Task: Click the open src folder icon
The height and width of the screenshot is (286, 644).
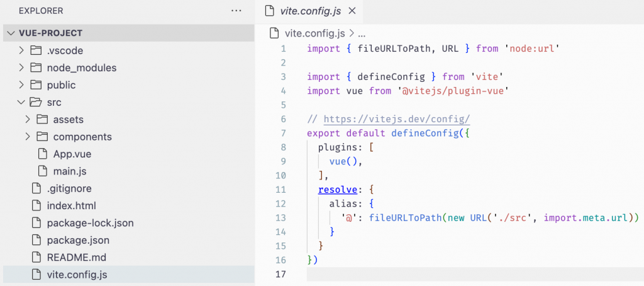Action: [36, 102]
